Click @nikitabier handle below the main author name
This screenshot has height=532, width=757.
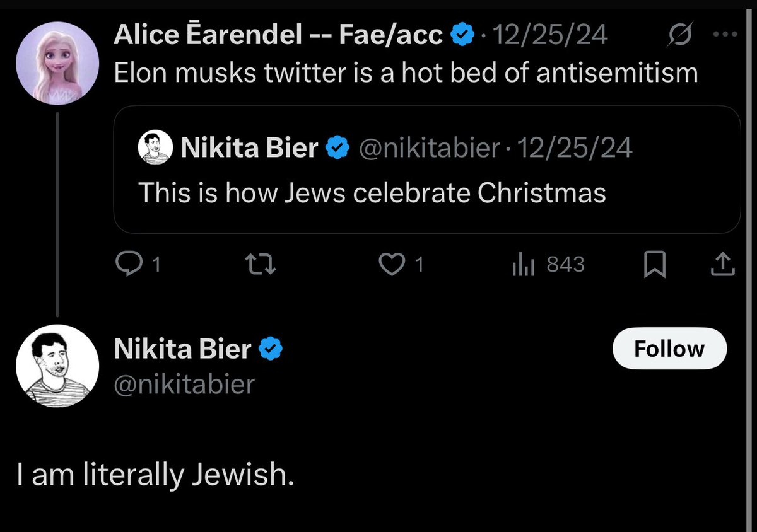pos(184,384)
